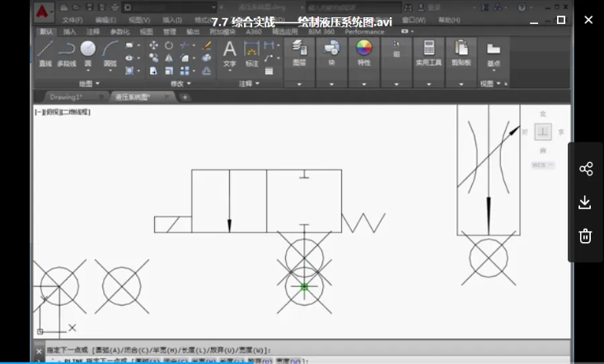
Task: Open the 帮助(H) menu
Action: point(450,20)
